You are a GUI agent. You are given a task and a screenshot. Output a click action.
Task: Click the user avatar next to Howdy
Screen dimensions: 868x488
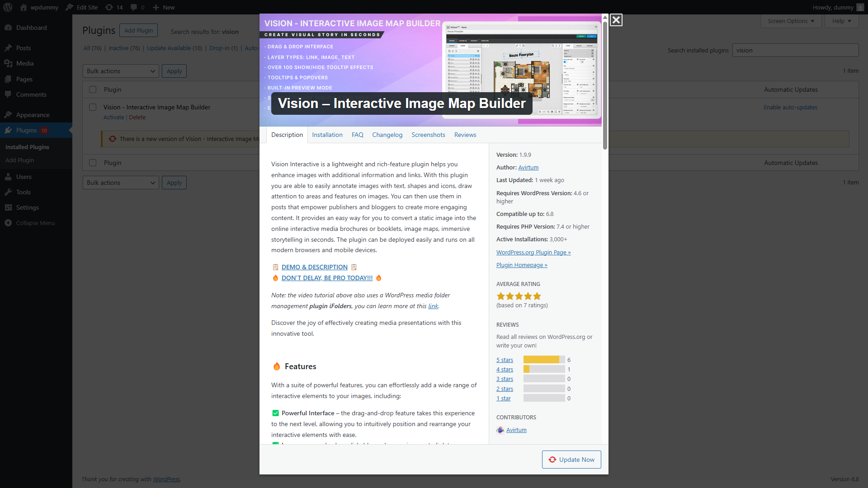click(860, 7)
